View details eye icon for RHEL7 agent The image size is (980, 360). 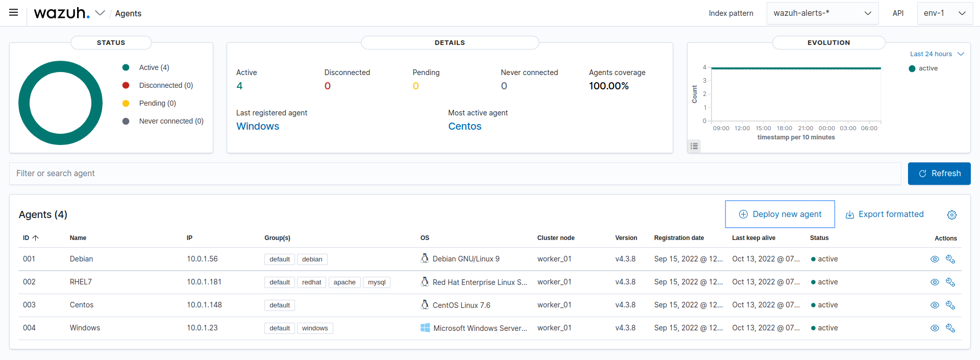(935, 282)
